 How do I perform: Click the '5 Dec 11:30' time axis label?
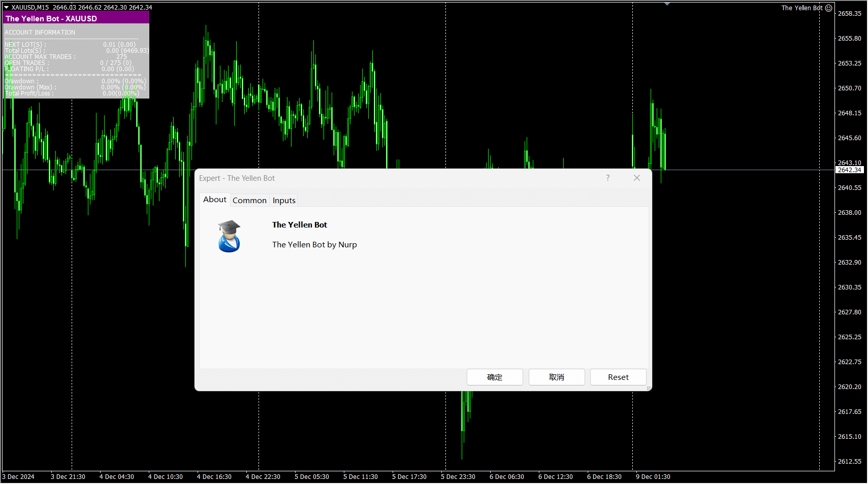pos(360,477)
